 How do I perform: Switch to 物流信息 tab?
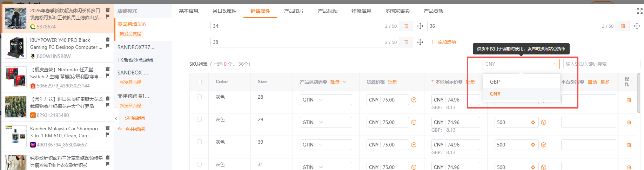(361, 11)
